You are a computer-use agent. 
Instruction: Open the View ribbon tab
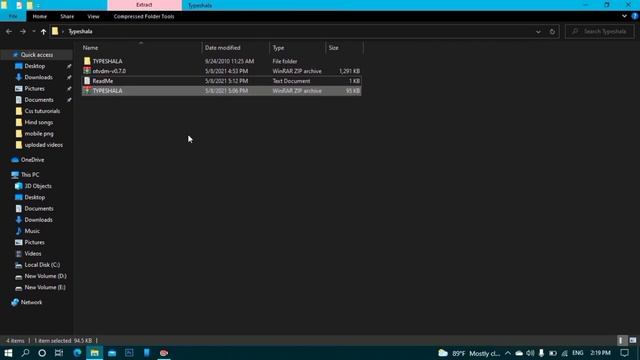coord(93,16)
